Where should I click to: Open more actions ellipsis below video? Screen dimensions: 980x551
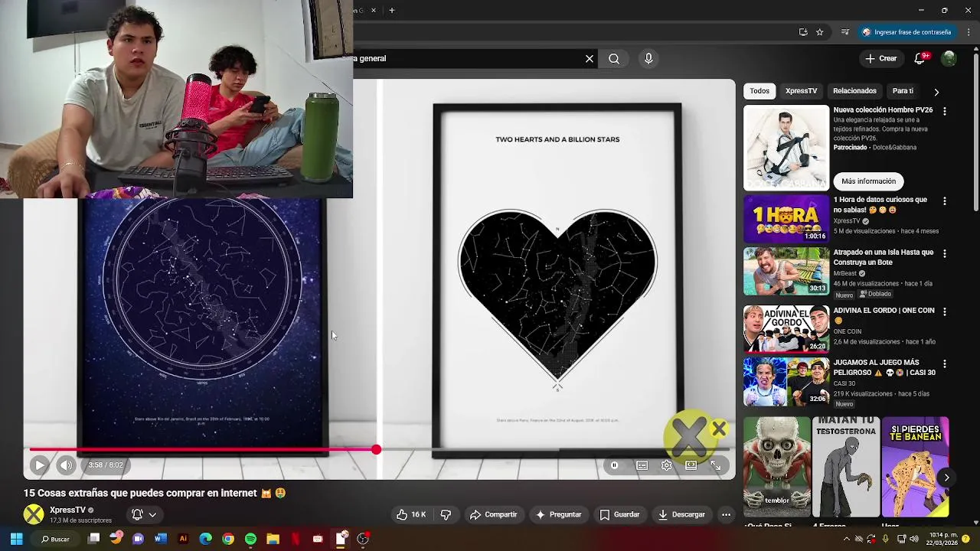726,515
